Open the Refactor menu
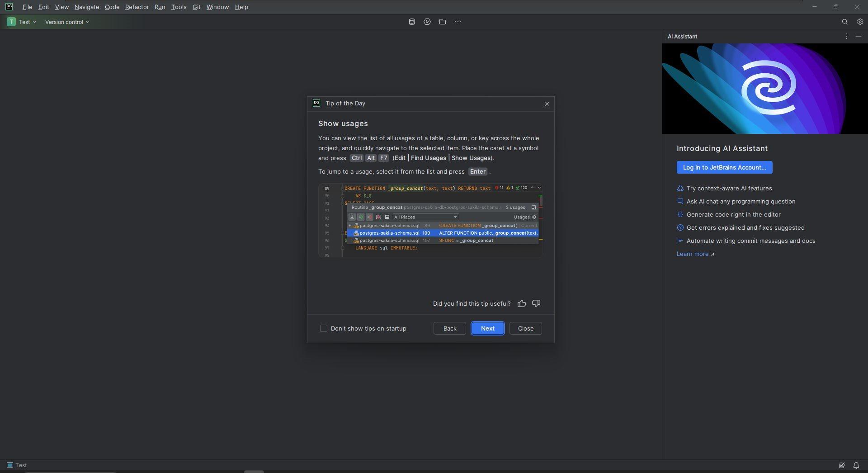The height and width of the screenshot is (473, 868). pyautogui.click(x=137, y=7)
